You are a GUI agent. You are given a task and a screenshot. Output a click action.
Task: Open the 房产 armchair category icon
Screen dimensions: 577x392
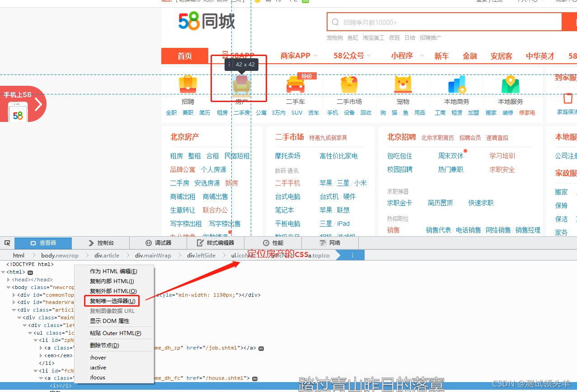click(242, 84)
